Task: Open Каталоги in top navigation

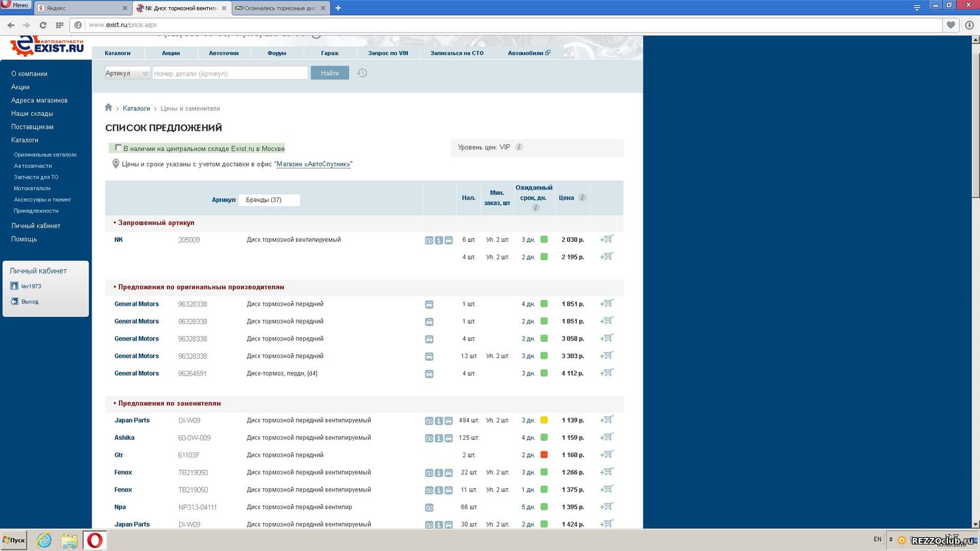Action: [x=118, y=53]
